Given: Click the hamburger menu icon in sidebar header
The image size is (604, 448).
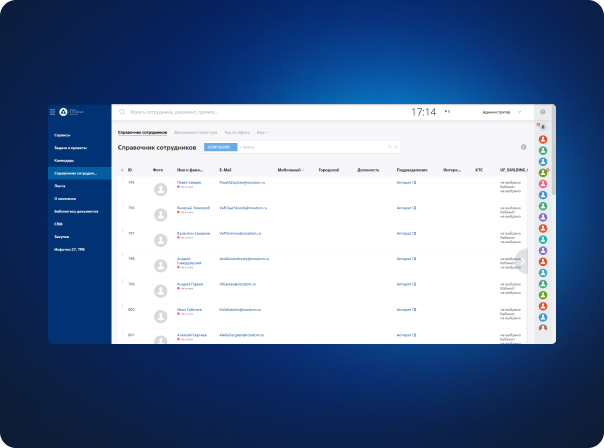Looking at the screenshot, I should 53,112.
